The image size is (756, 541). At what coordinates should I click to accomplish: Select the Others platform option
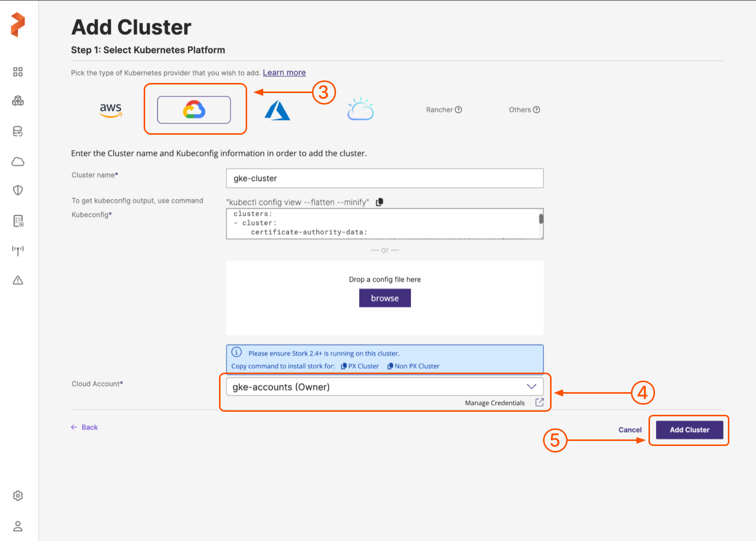tap(524, 110)
